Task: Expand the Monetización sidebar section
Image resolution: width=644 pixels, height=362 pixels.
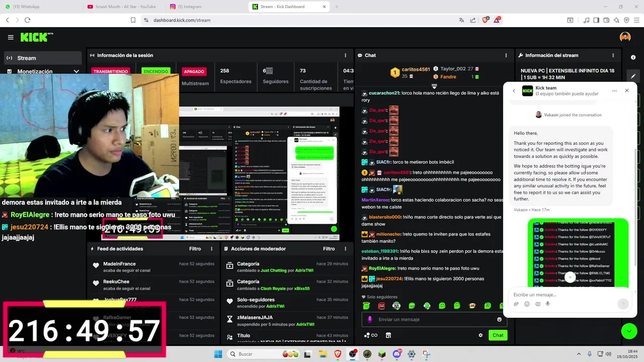Action: pos(76,71)
